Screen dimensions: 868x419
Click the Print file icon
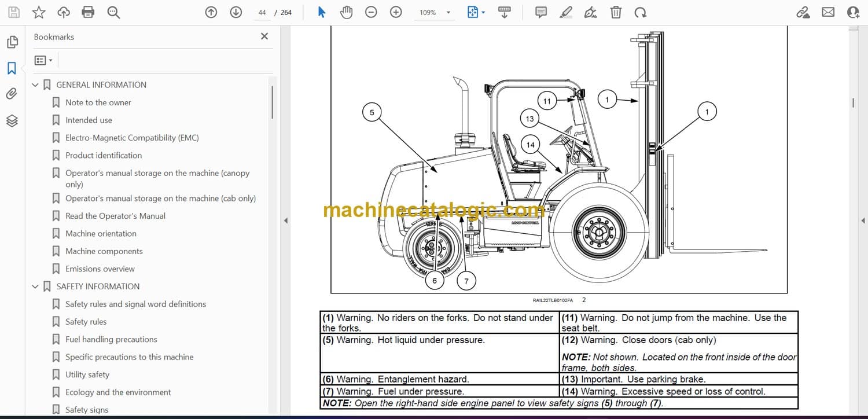click(88, 12)
